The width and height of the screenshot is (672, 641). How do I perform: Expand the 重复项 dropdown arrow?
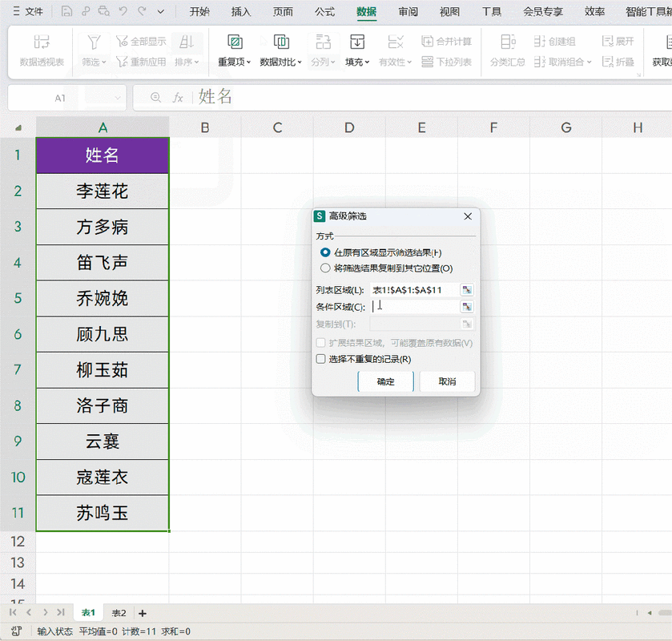[248, 62]
